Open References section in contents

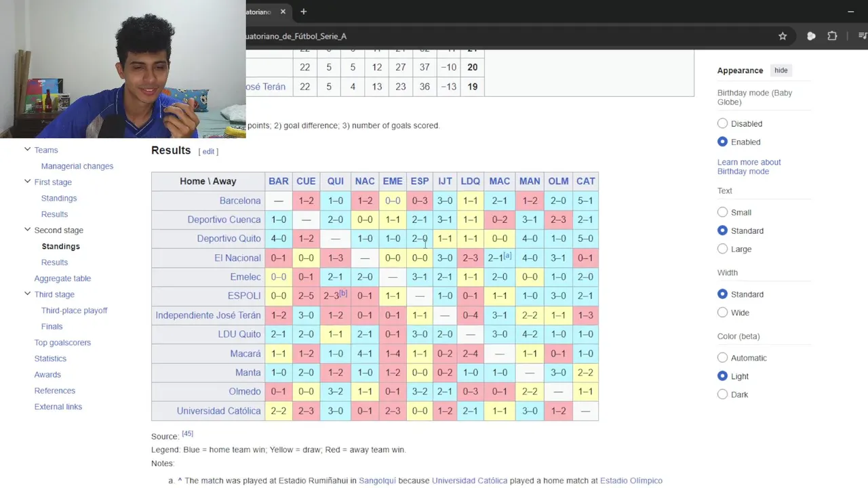click(x=55, y=391)
